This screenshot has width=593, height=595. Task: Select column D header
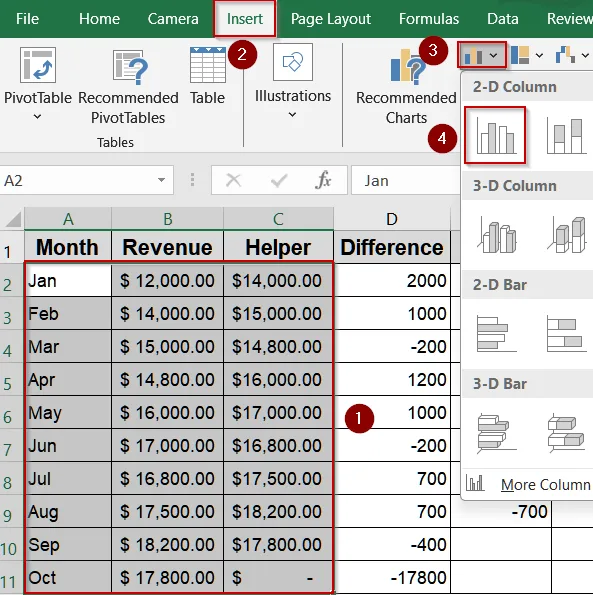(392, 219)
